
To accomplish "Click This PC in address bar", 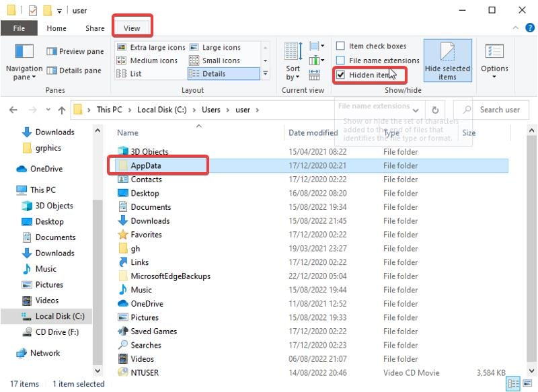I will [109, 110].
